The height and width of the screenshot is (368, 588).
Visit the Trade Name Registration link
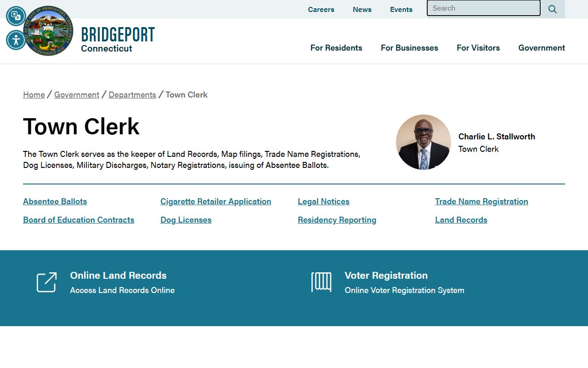point(481,201)
